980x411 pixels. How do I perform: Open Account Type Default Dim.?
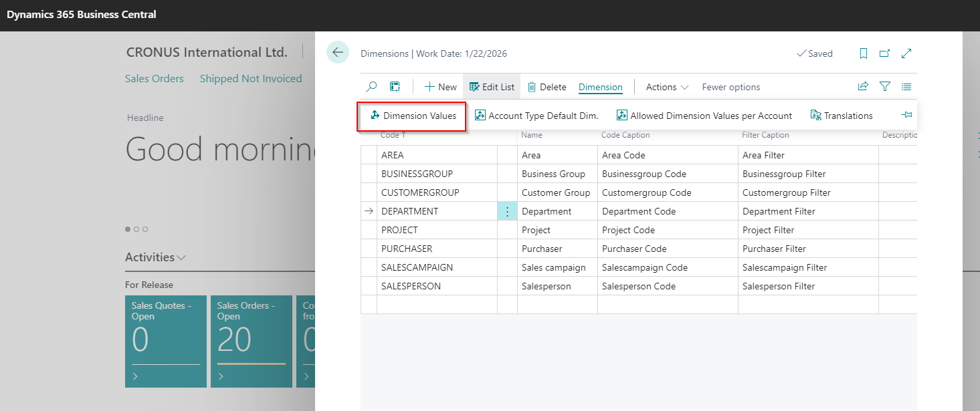[536, 116]
